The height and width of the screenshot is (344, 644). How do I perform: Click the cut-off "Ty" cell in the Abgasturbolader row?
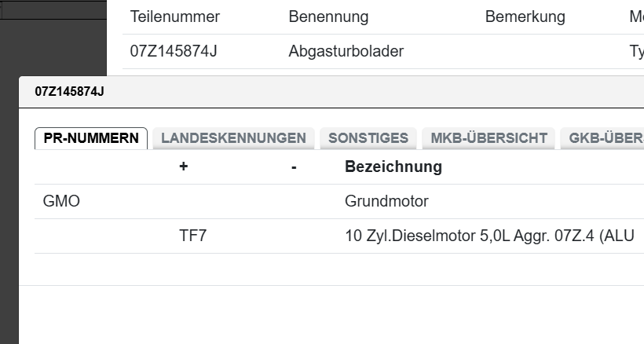(636, 52)
